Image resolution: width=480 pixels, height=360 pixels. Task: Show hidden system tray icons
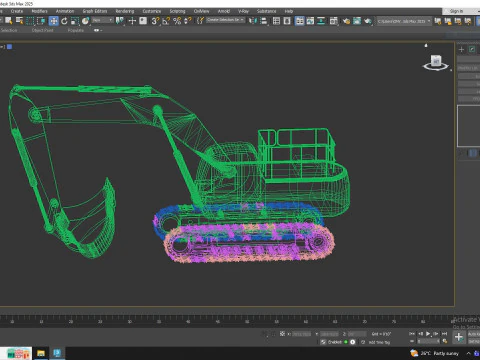(x=468, y=353)
